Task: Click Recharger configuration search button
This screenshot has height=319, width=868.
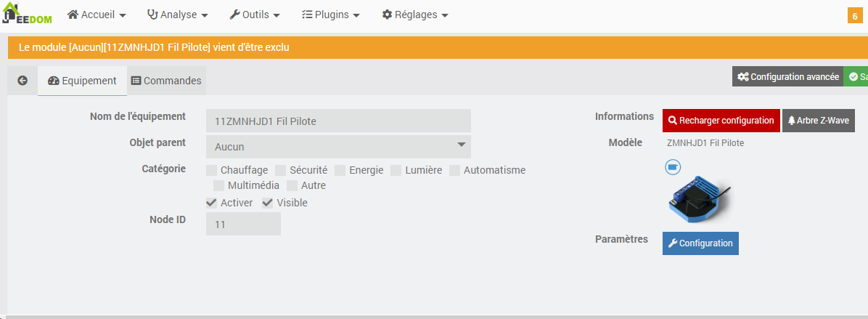Action: pyautogui.click(x=721, y=120)
